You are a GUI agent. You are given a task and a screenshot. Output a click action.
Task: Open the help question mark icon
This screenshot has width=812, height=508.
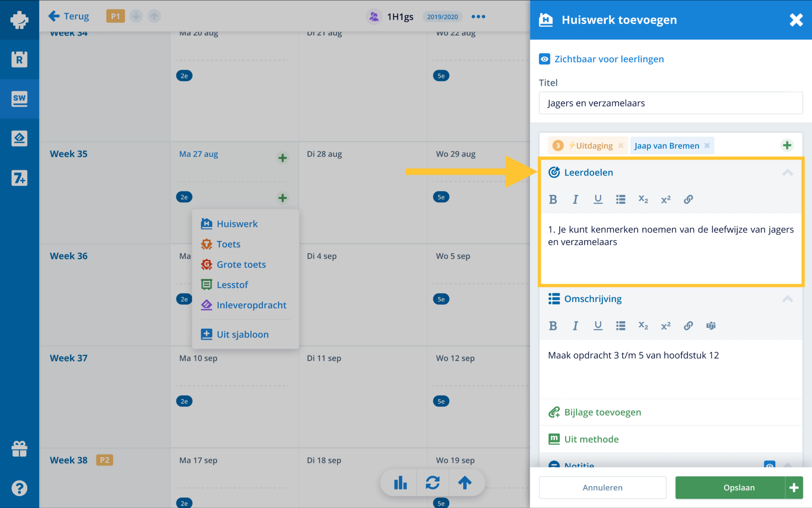19,488
